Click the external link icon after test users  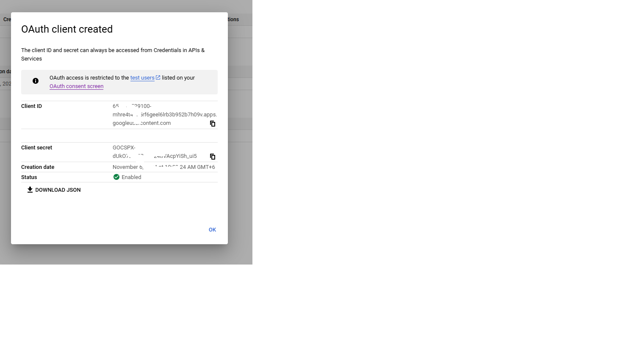click(158, 77)
